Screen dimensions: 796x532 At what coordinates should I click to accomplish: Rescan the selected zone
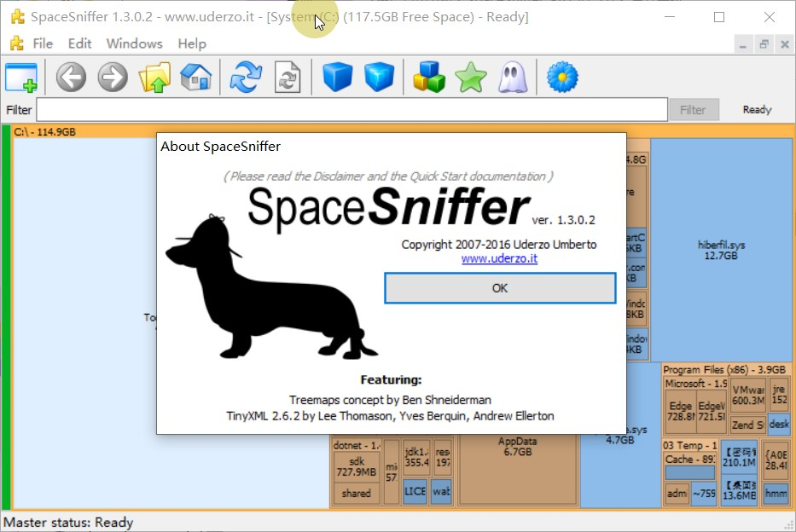coord(288,77)
